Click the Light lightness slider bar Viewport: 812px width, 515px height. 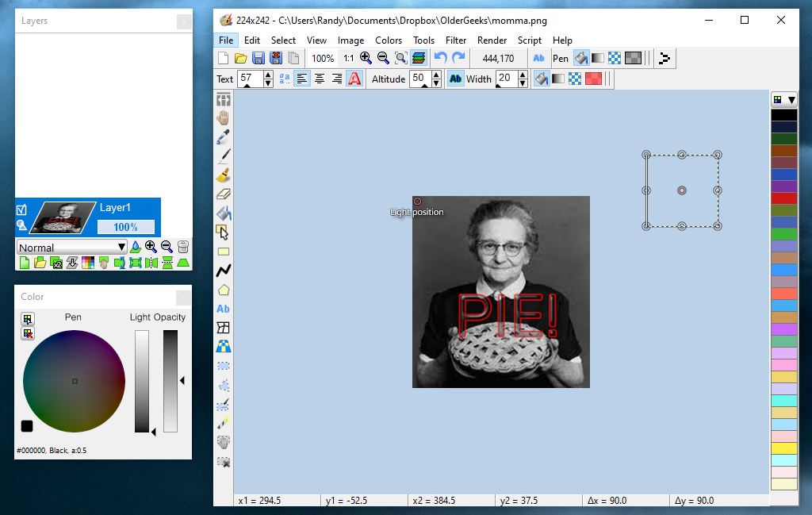click(142, 381)
